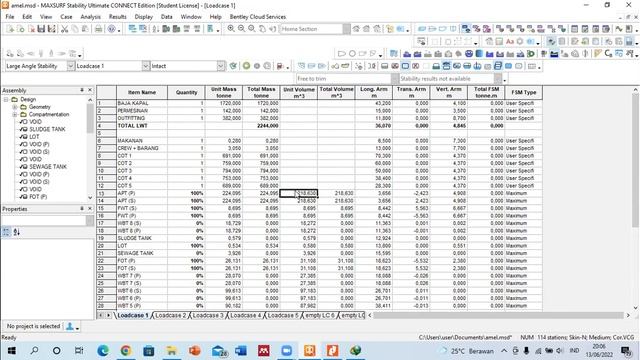The height and width of the screenshot is (360, 640).
Task: Click the user icon beside No project
Action: (x=70, y=326)
